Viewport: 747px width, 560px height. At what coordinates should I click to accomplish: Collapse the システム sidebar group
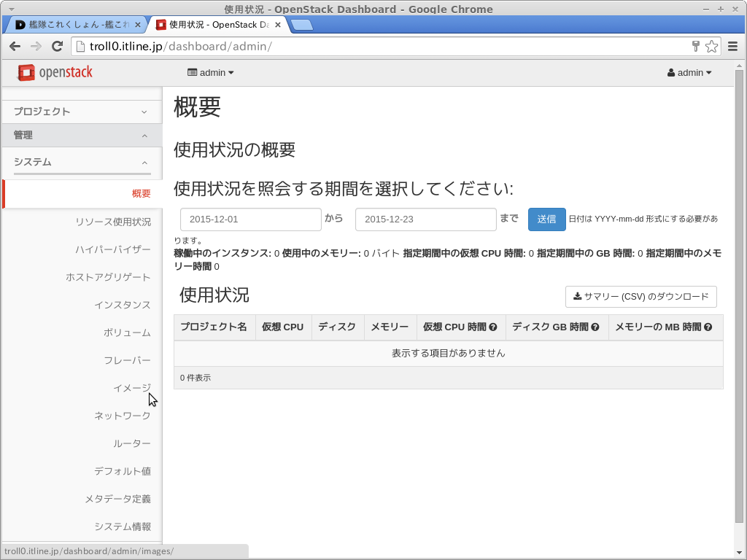tap(81, 162)
